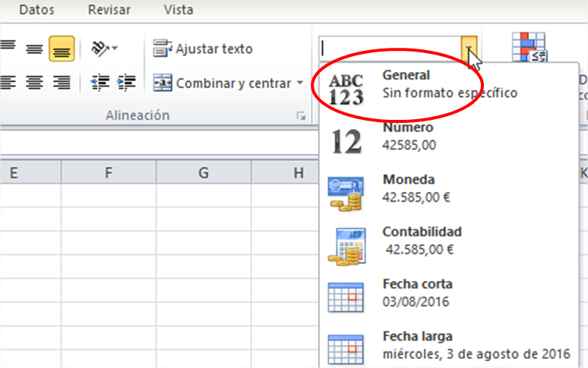
Task: Align cell text to the right
Action: click(x=62, y=83)
